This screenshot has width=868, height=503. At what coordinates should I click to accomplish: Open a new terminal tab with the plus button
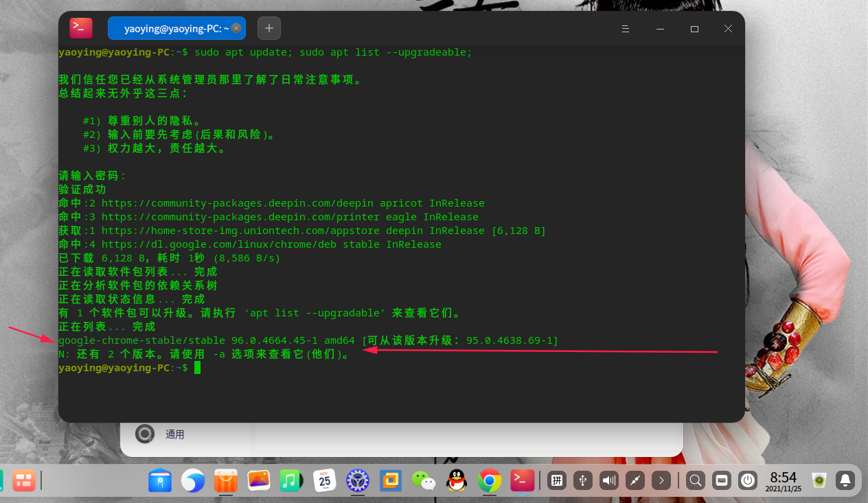click(x=269, y=28)
